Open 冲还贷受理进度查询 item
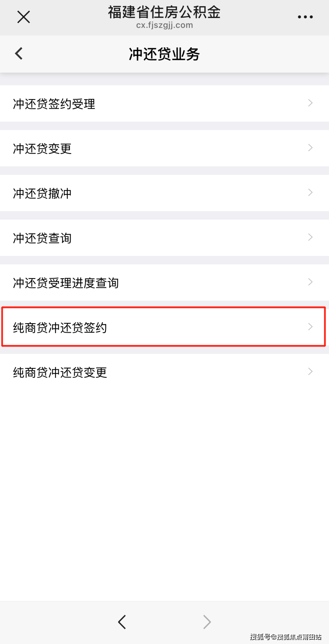The height and width of the screenshot is (644, 329). pos(66,283)
